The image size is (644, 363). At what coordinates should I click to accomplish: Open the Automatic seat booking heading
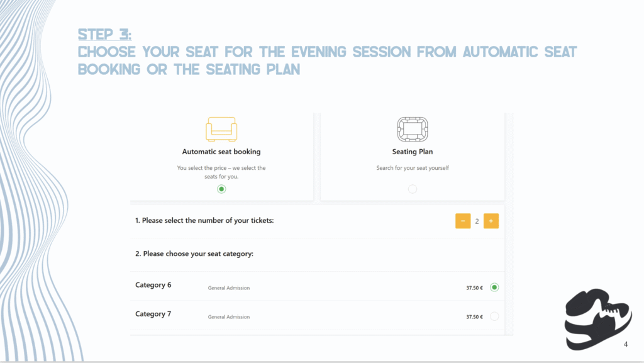[x=221, y=152]
